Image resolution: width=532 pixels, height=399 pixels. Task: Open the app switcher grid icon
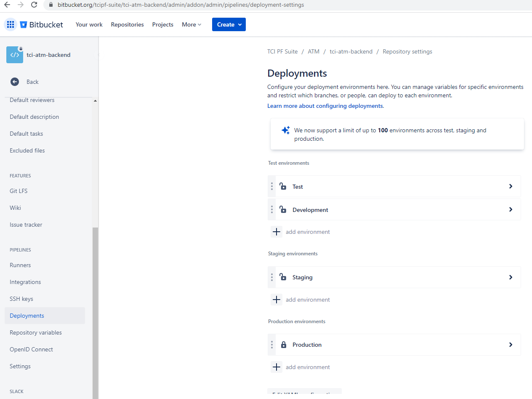(x=11, y=24)
